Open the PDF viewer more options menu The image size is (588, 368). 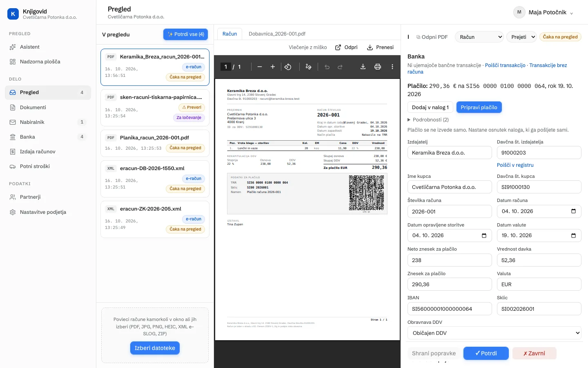click(392, 67)
